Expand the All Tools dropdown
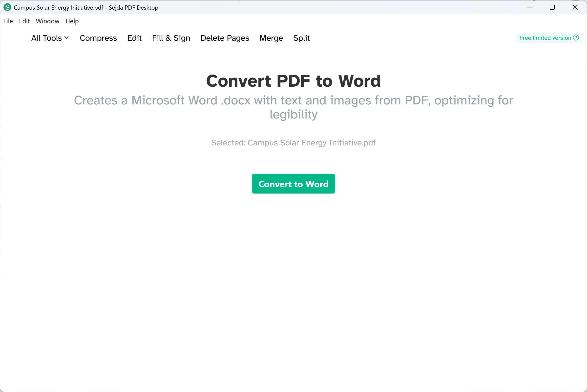The height and width of the screenshot is (392, 587). click(50, 38)
